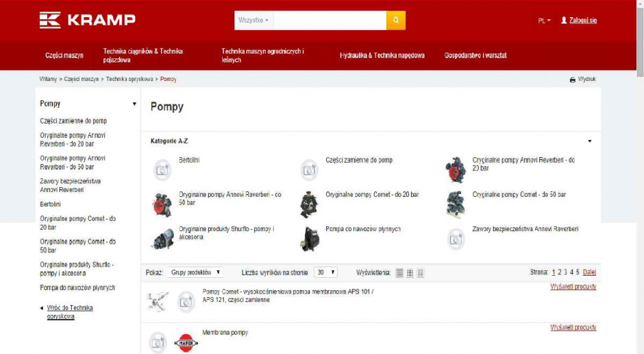This screenshot has width=644, height=354.
Task: Go to results page 2
Action: [560, 272]
